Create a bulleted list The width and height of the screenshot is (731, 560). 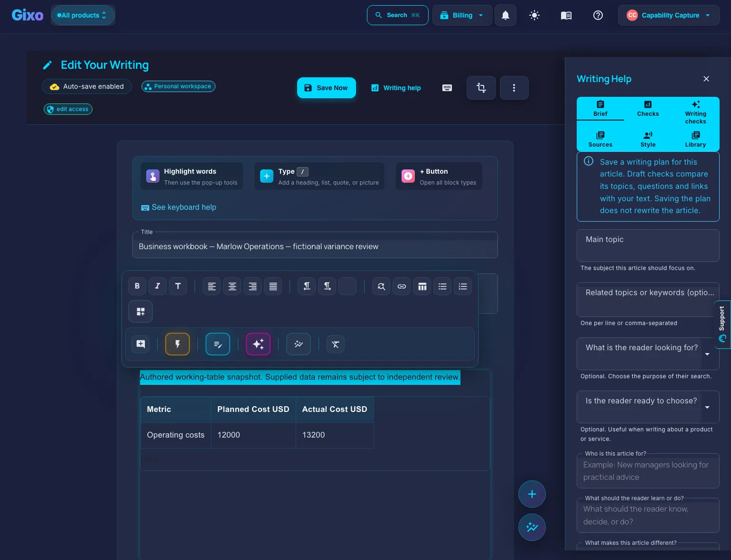point(442,286)
